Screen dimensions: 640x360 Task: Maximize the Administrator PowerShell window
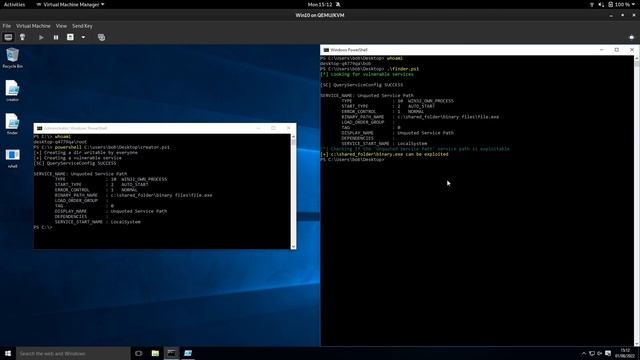coord(273,128)
